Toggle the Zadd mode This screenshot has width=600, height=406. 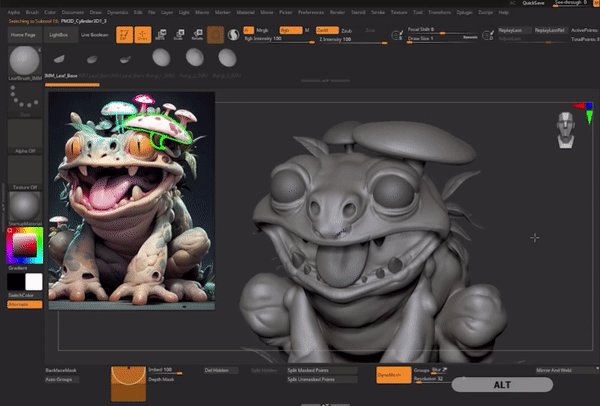(327, 30)
